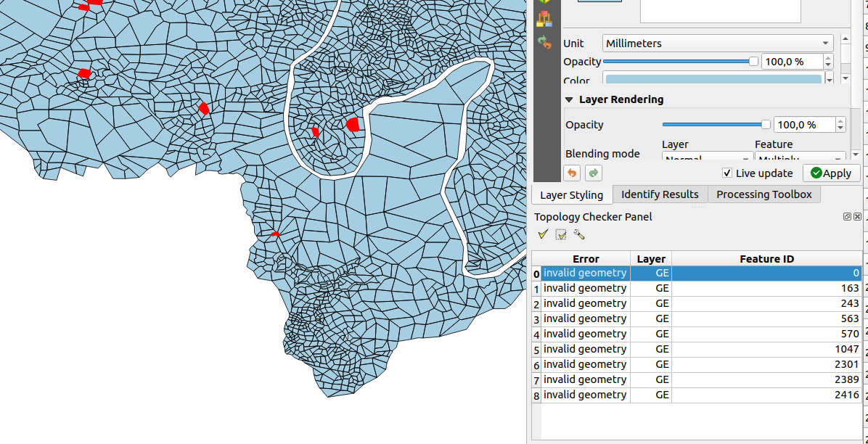Open the Unit Millimeters dropdown

tap(718, 44)
